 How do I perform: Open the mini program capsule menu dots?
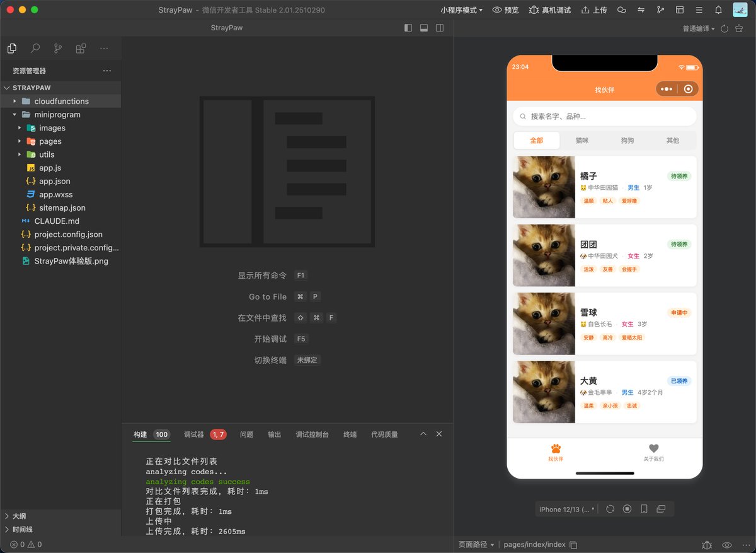pos(667,89)
